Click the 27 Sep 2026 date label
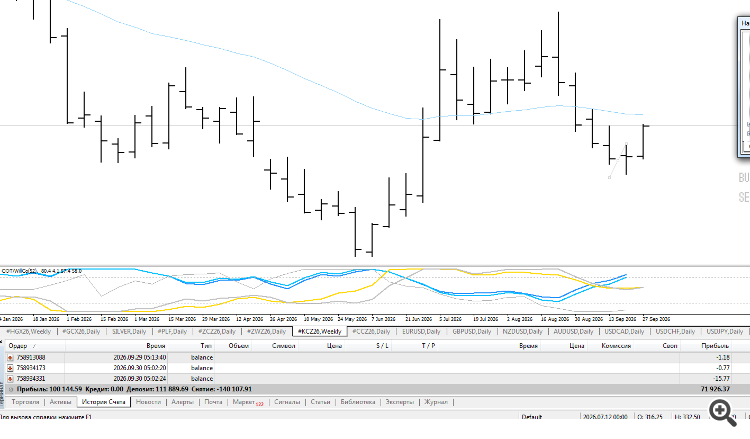750x439 pixels. 656,318
